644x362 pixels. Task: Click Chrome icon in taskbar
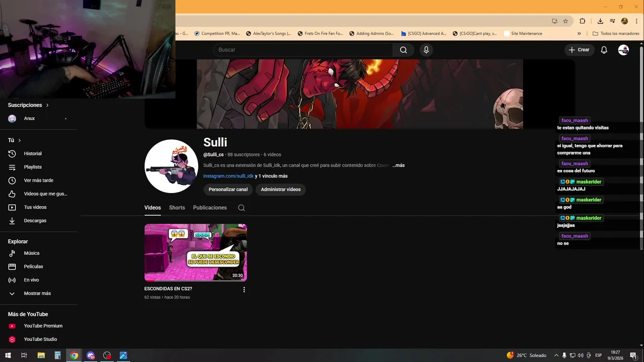coord(74,355)
